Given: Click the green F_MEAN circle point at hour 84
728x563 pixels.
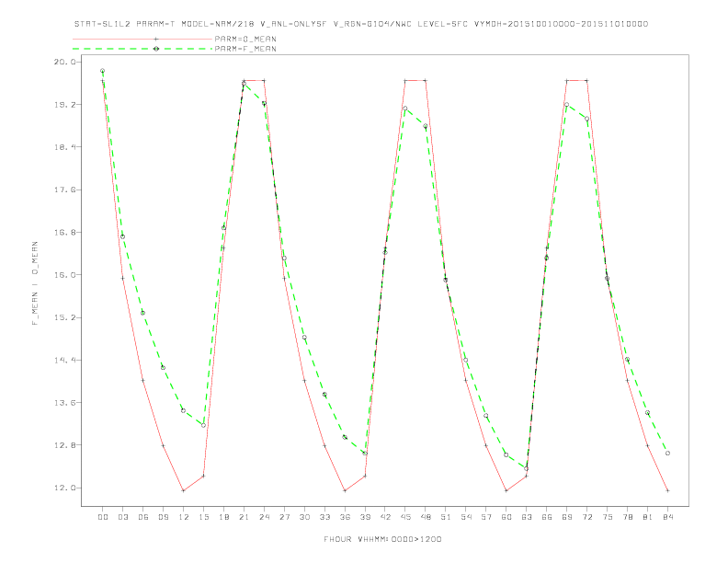Looking at the screenshot, I should coord(667,454).
